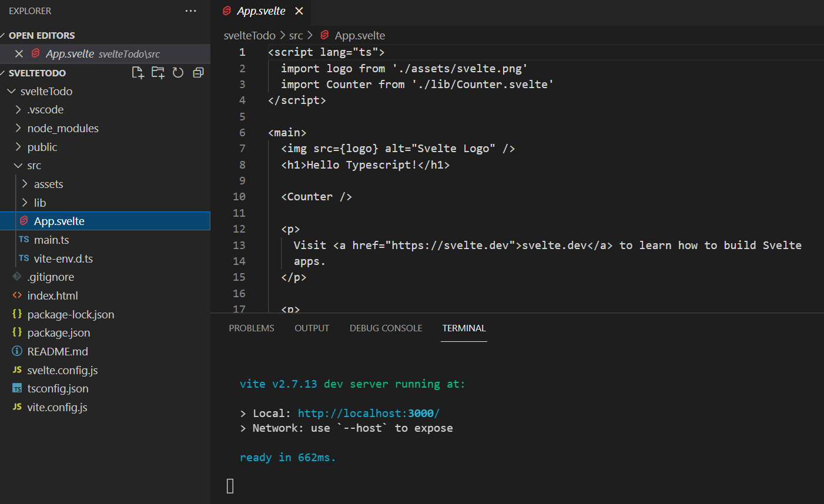This screenshot has width=824, height=504.
Task: Click the svelteTodo breadcrumb segment
Action: click(x=249, y=36)
